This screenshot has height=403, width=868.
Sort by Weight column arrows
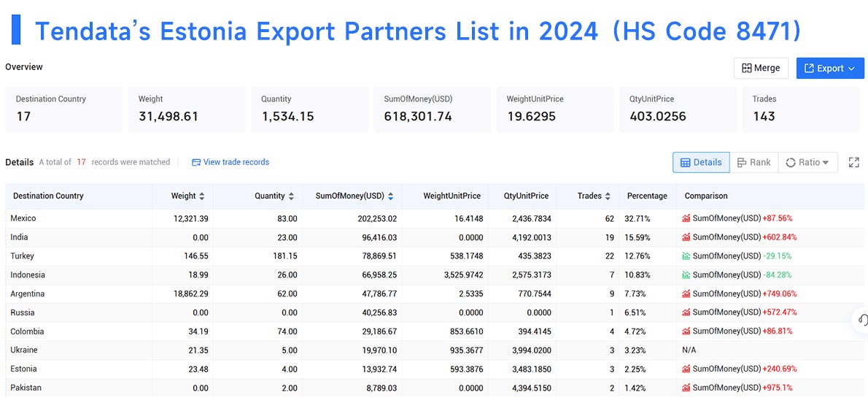[x=201, y=196]
